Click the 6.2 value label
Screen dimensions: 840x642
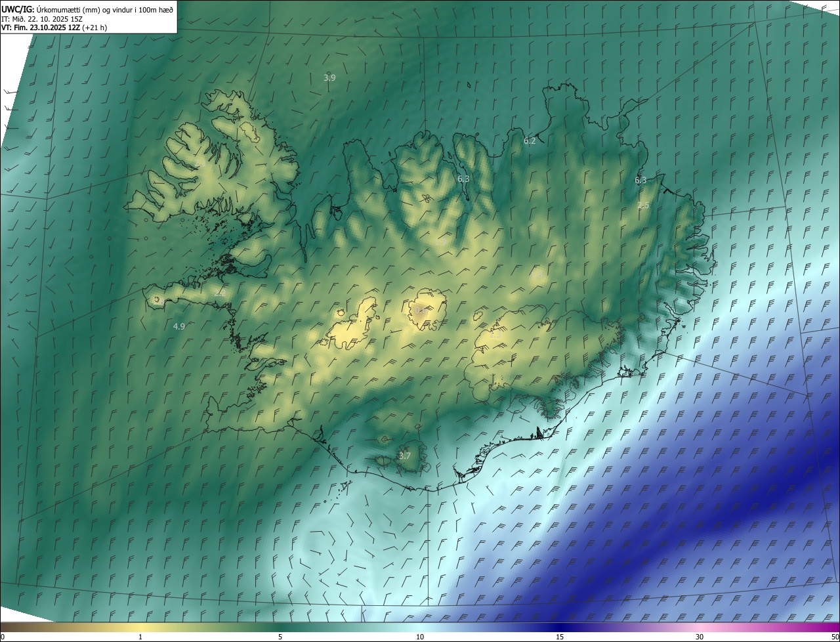(x=530, y=141)
